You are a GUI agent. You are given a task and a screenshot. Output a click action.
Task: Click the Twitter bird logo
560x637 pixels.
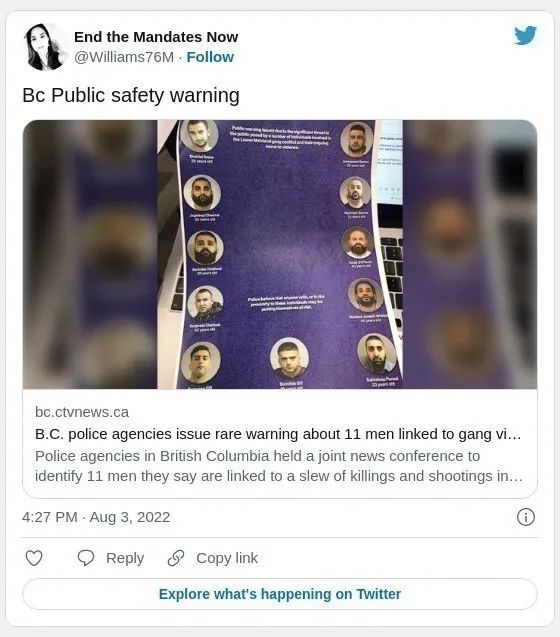coord(525,36)
